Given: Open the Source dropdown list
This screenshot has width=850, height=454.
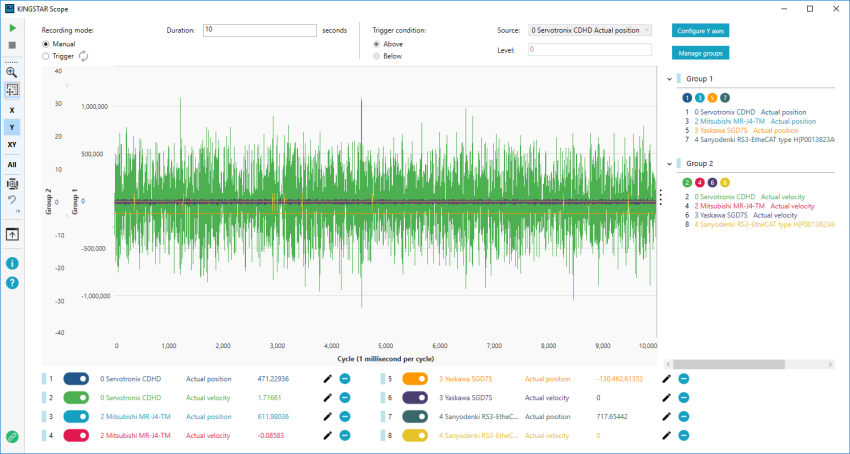Looking at the screenshot, I should point(590,30).
